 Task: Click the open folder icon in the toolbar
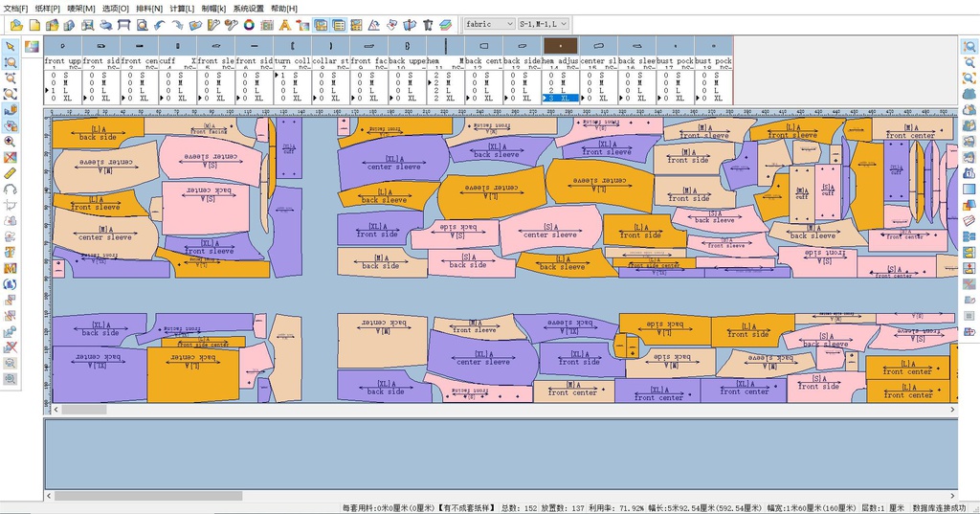coord(16,25)
